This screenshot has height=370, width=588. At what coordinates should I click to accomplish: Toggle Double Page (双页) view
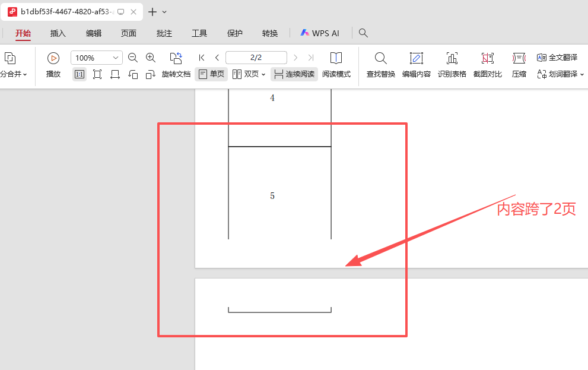[246, 74]
